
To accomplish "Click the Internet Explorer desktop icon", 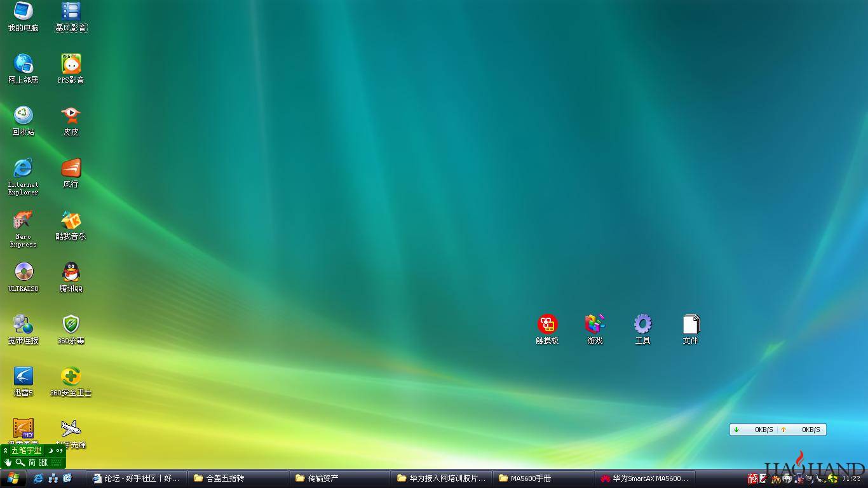I will click(23, 177).
